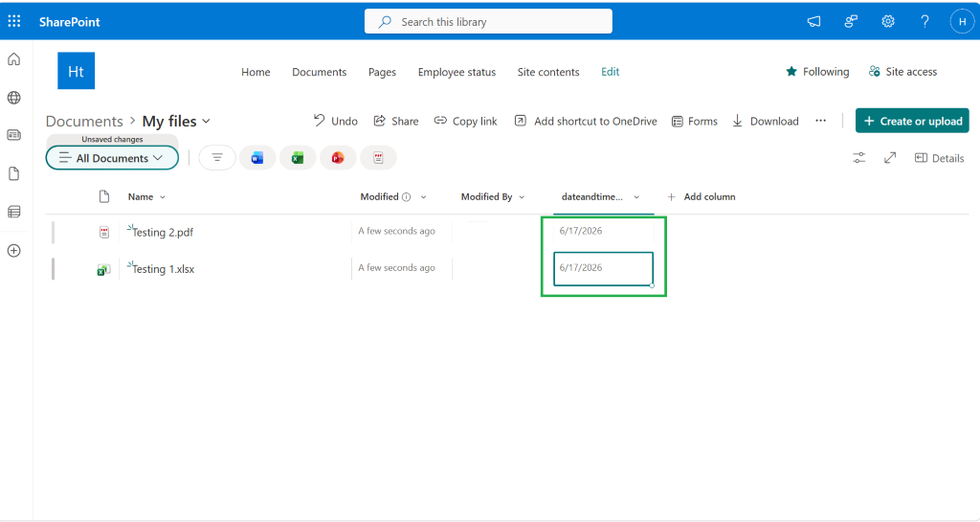Open the app launcher waffle icon
This screenshot has height=522, width=980.
click(13, 21)
